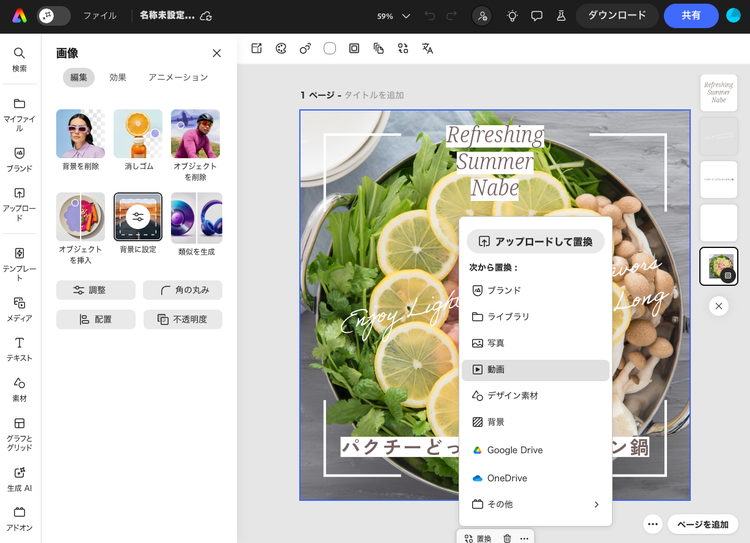750x543 pixels.
Task: Click the trash icon below the canvas
Action: click(507, 538)
